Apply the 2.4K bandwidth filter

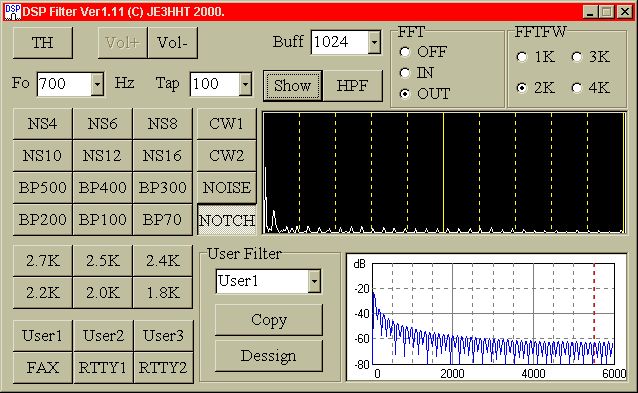[x=162, y=260]
